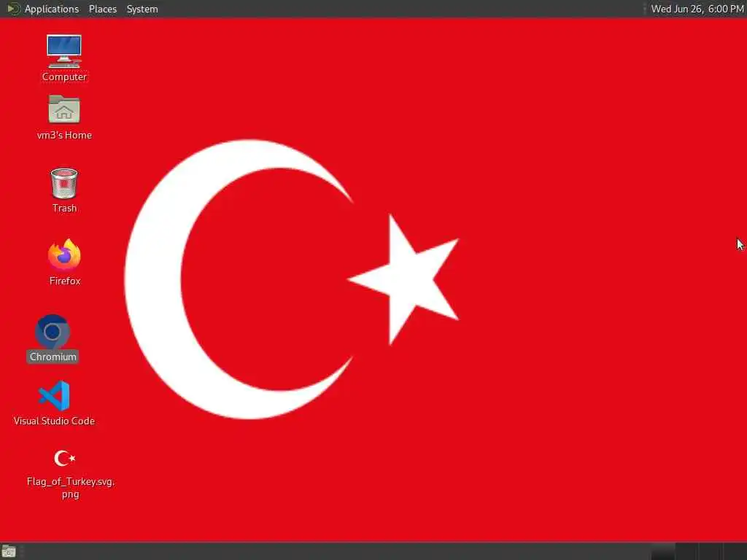Select the Flag_of_Turkey.svg.png file thumbnail

pyautogui.click(x=64, y=458)
